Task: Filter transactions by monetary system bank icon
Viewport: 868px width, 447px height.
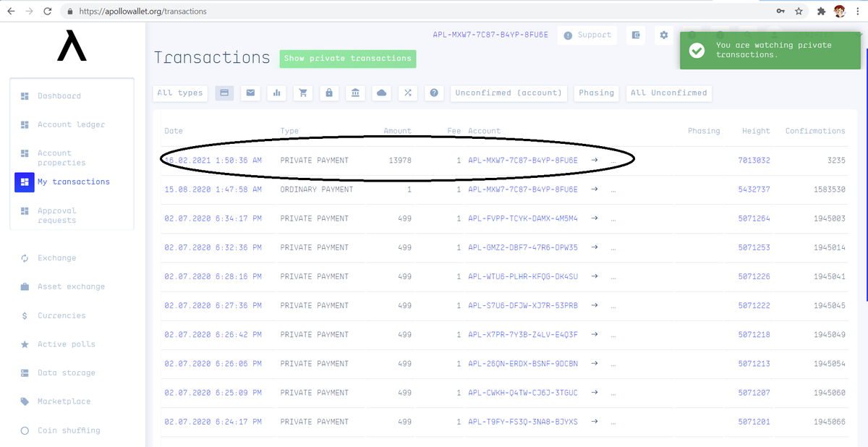Action: click(x=355, y=93)
